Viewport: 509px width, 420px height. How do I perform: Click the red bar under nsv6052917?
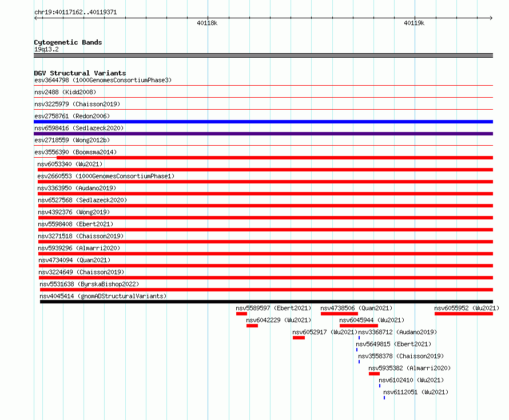299,338
